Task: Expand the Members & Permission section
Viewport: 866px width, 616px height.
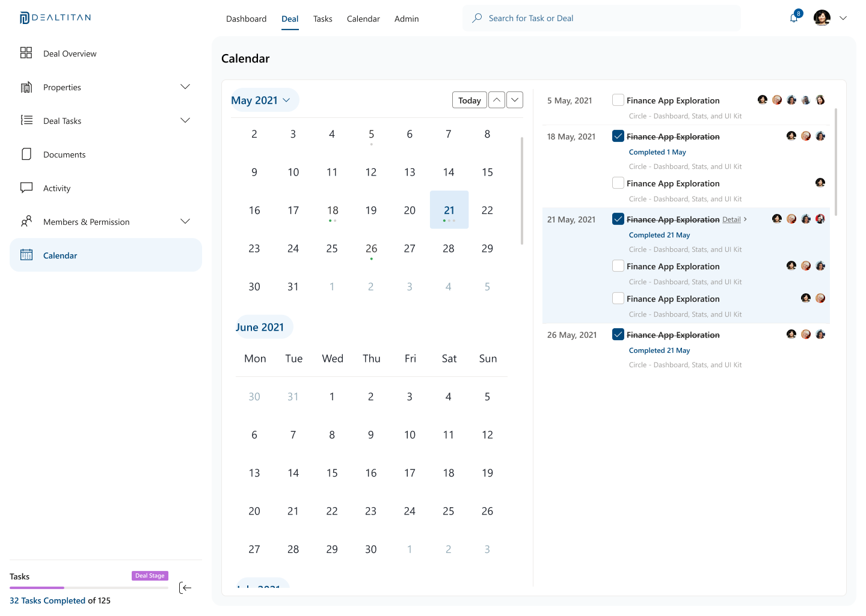Action: [x=185, y=222]
